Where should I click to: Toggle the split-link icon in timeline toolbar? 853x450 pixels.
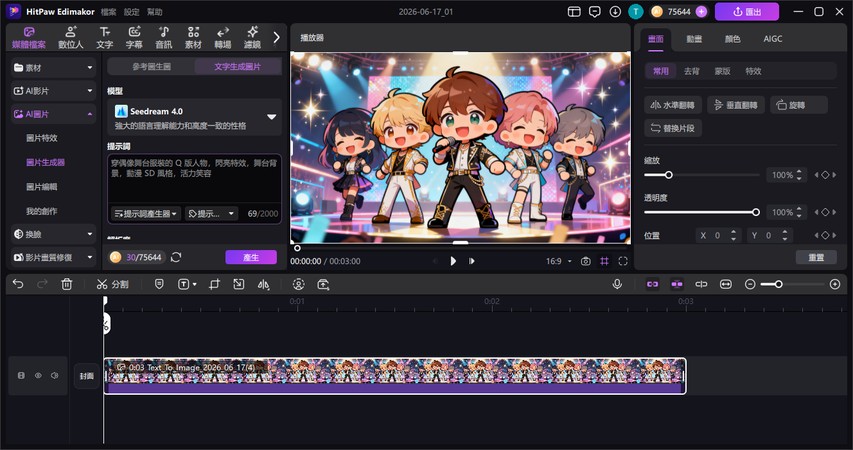[701, 284]
